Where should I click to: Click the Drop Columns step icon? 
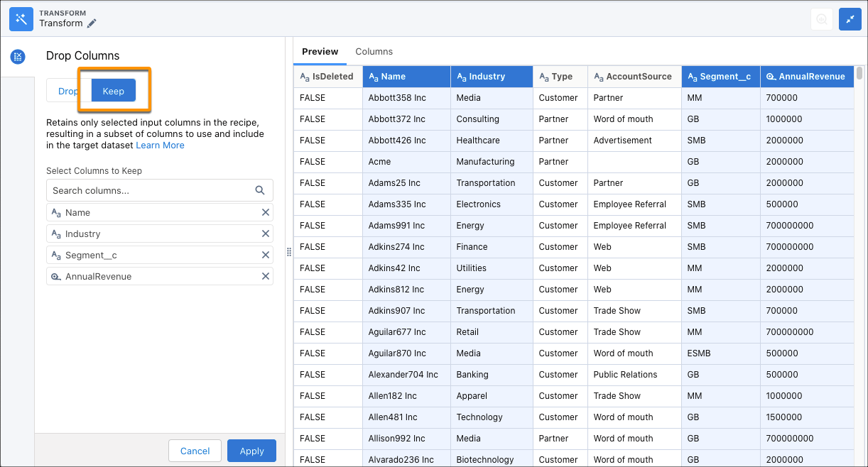pos(18,57)
